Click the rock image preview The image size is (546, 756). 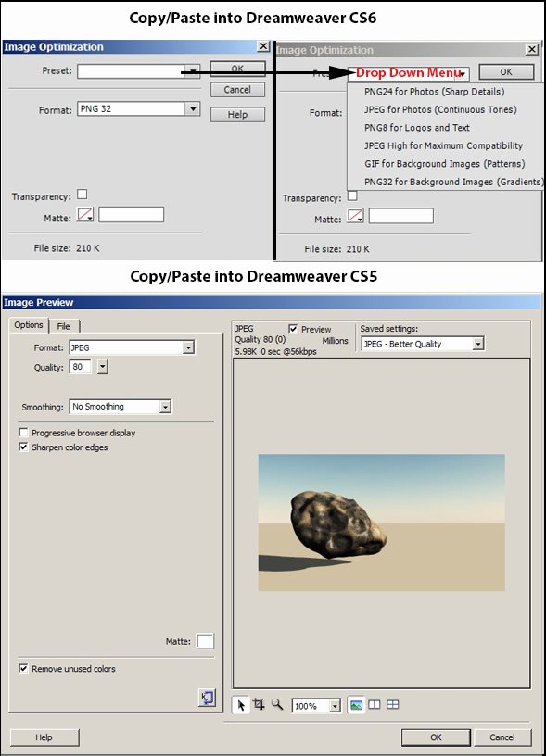382,523
